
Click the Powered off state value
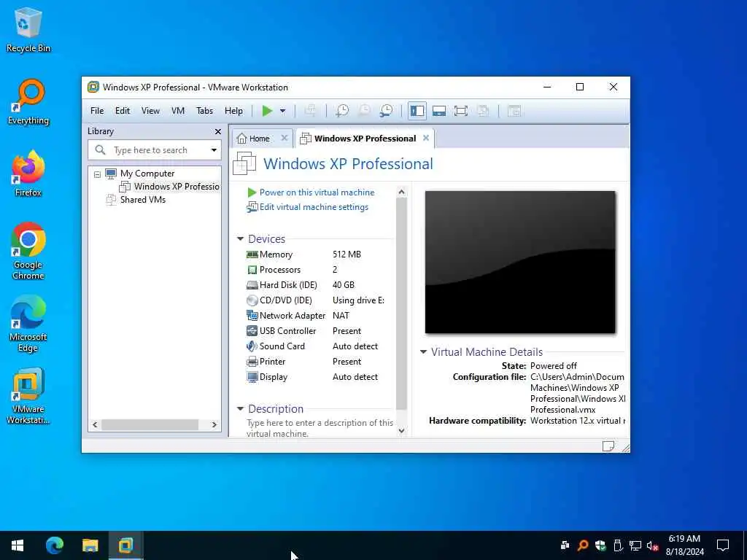point(553,366)
